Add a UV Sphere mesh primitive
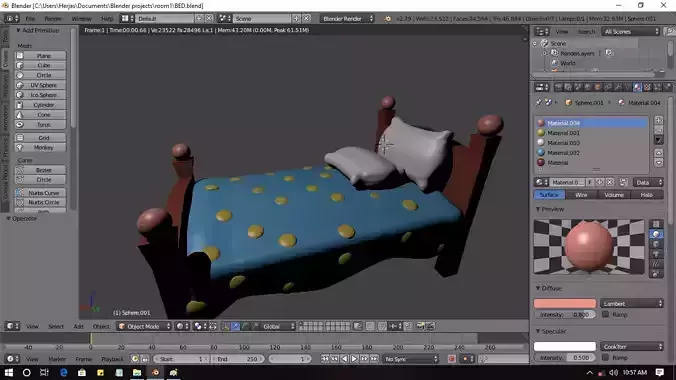The width and height of the screenshot is (676, 380). point(41,85)
